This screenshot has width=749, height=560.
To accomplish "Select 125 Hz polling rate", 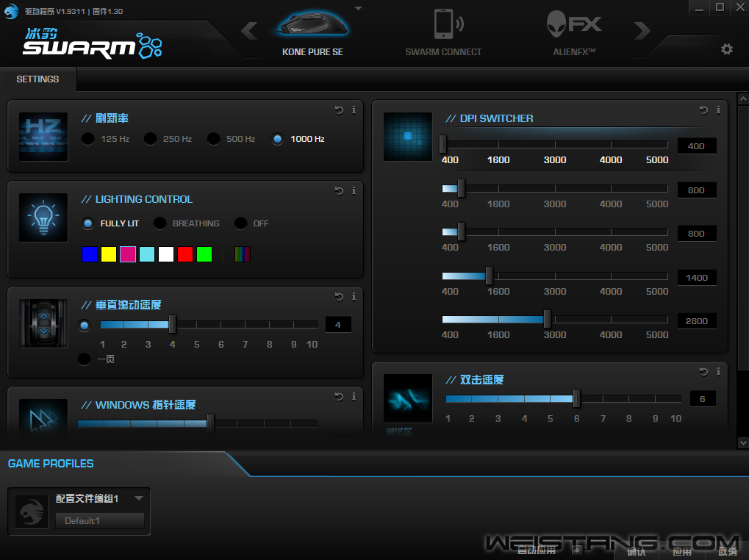I will 88,139.
